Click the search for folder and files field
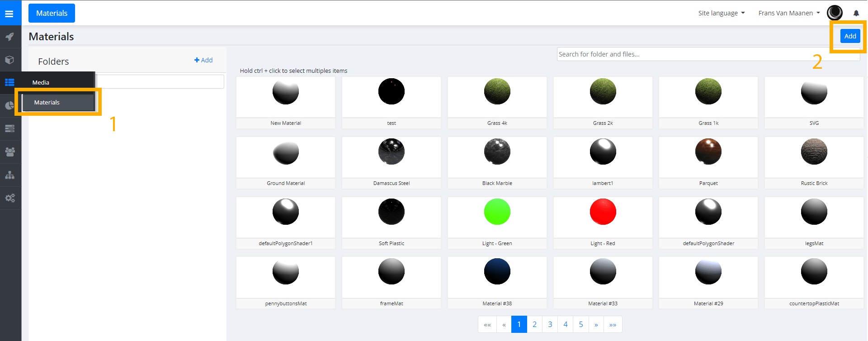 click(x=708, y=54)
